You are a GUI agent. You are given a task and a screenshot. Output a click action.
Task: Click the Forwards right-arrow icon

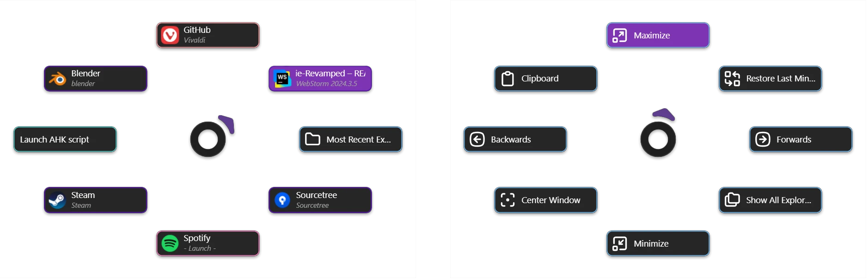tap(763, 139)
